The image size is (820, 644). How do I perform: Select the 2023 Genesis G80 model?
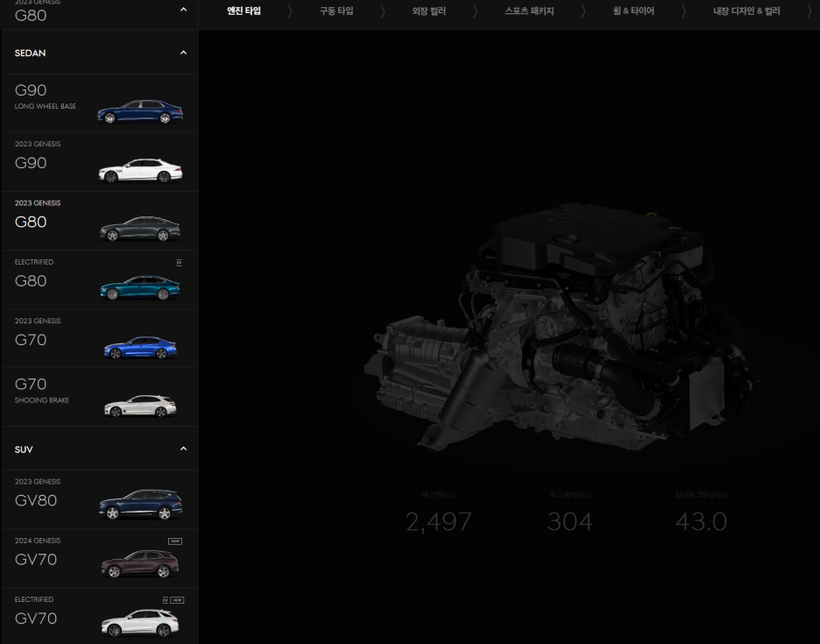click(99, 222)
